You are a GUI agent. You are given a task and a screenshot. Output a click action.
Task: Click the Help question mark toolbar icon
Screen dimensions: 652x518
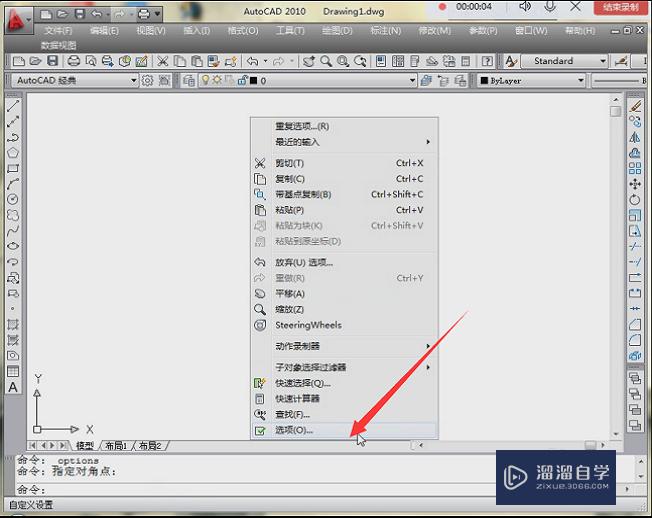[x=487, y=61]
